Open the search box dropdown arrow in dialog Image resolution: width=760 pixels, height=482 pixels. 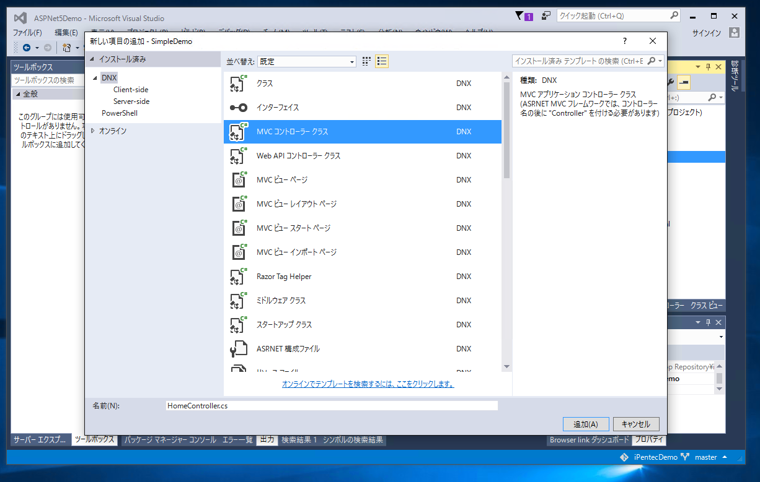[660, 61]
